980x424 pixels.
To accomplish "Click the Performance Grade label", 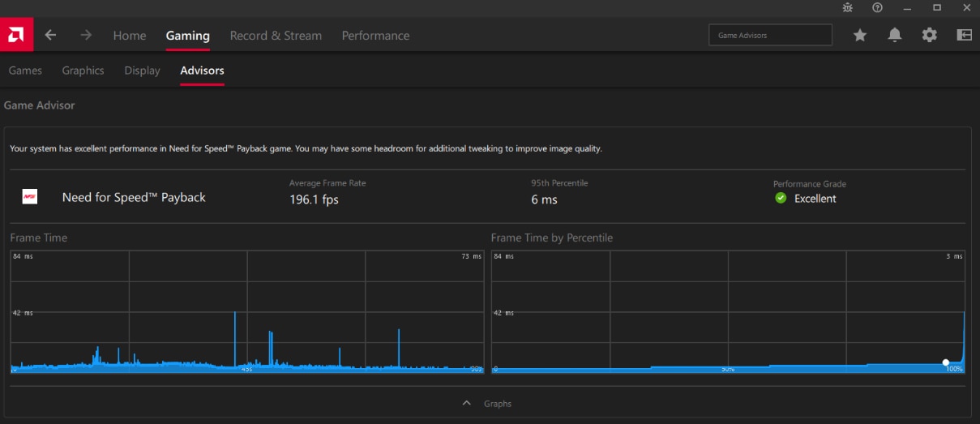I will (x=810, y=184).
